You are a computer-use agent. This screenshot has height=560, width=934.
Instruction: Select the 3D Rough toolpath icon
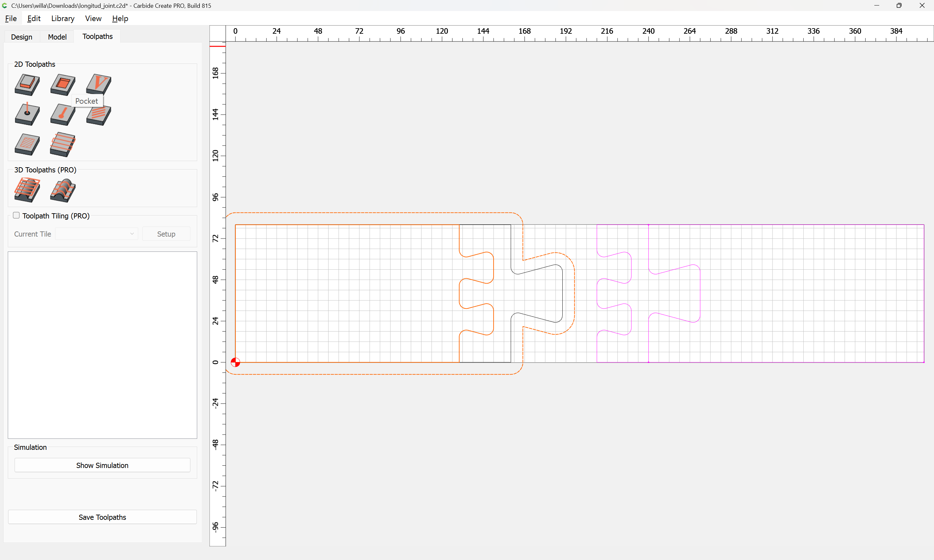[x=27, y=190]
